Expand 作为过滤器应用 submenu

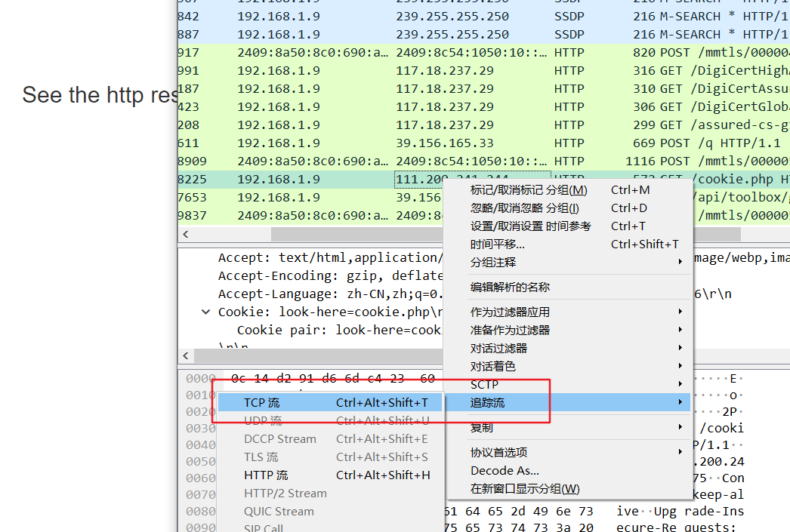click(510, 312)
